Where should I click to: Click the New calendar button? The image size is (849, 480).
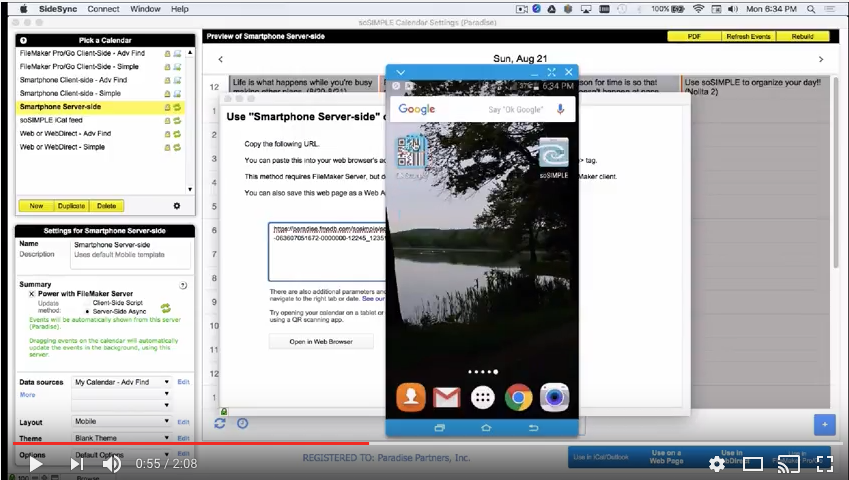(x=36, y=206)
